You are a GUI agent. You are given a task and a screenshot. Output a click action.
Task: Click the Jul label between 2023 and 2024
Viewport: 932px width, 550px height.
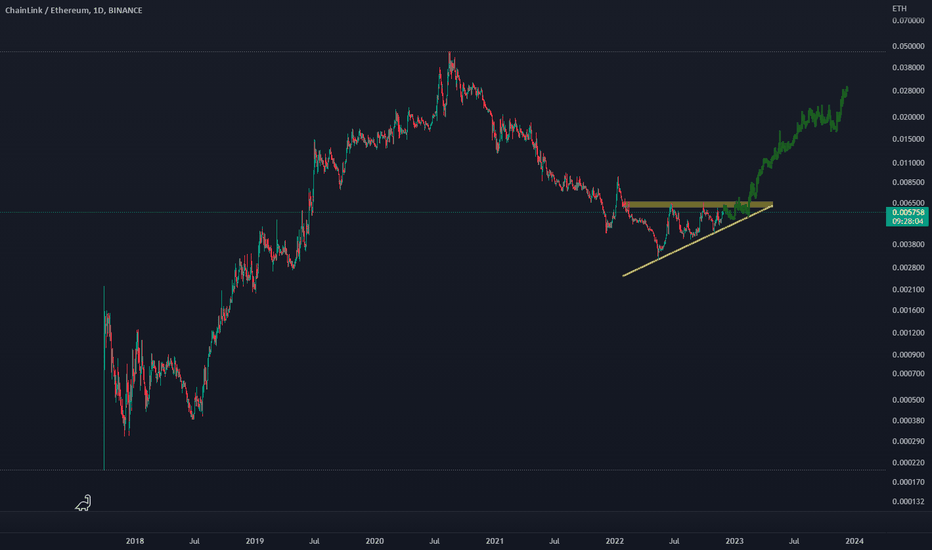pos(794,541)
